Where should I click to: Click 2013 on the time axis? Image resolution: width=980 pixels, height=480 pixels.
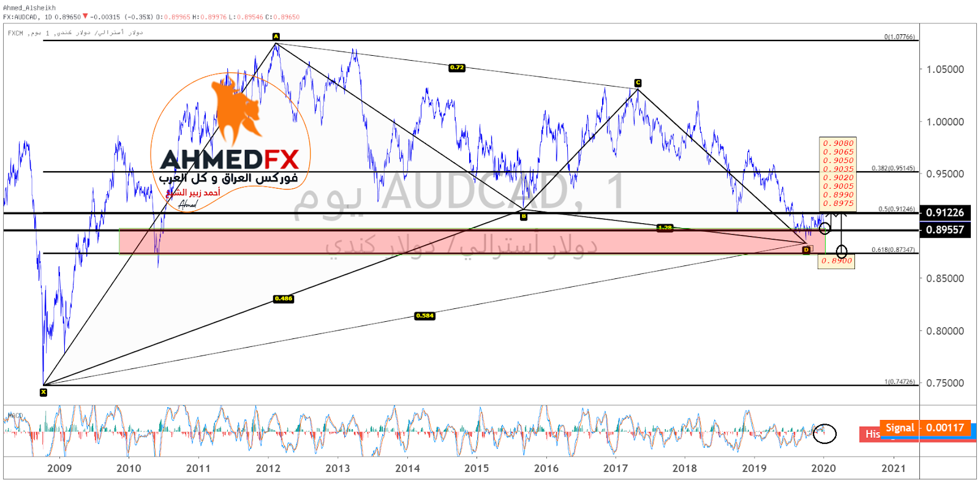tap(337, 468)
